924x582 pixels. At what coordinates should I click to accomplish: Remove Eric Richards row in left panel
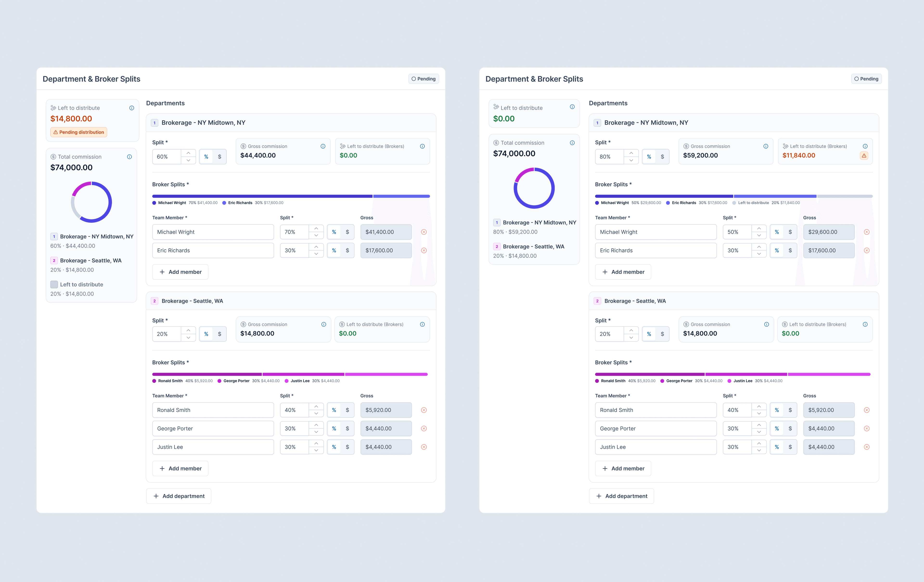click(x=424, y=250)
